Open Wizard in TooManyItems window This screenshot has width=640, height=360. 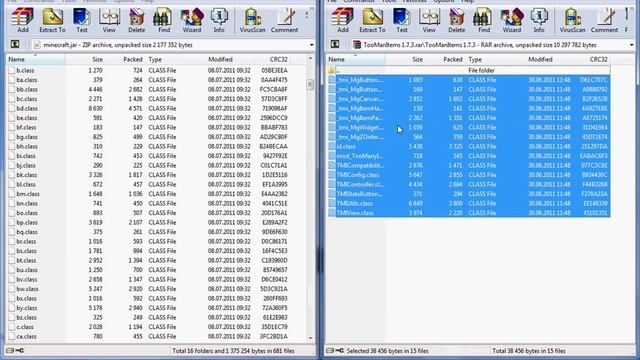512,20
